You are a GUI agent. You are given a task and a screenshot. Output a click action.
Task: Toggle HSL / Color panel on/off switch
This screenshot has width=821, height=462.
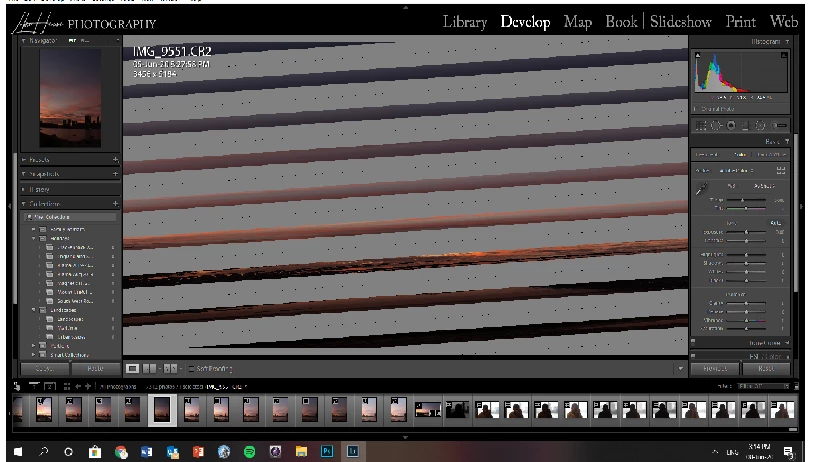click(693, 356)
